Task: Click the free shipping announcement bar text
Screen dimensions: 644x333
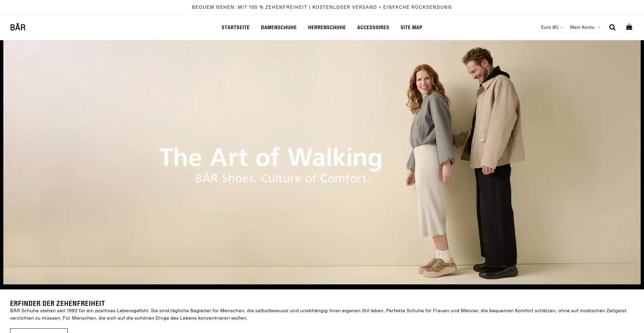Action: (x=322, y=7)
